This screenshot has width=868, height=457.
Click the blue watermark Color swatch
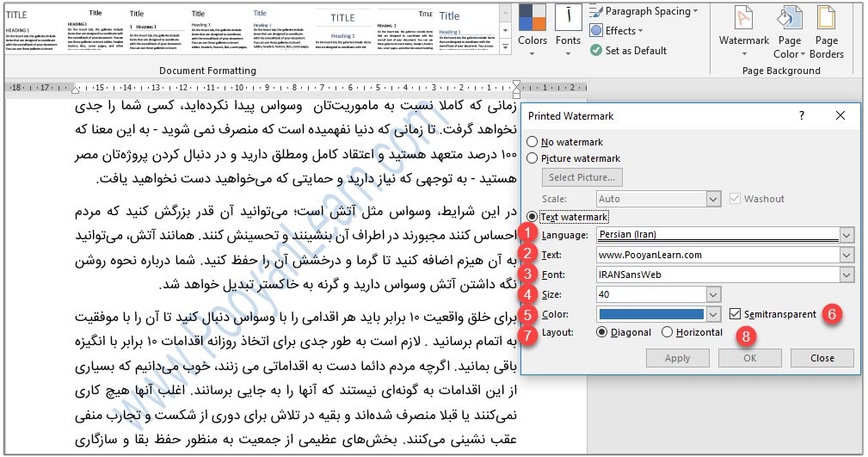[x=651, y=314]
